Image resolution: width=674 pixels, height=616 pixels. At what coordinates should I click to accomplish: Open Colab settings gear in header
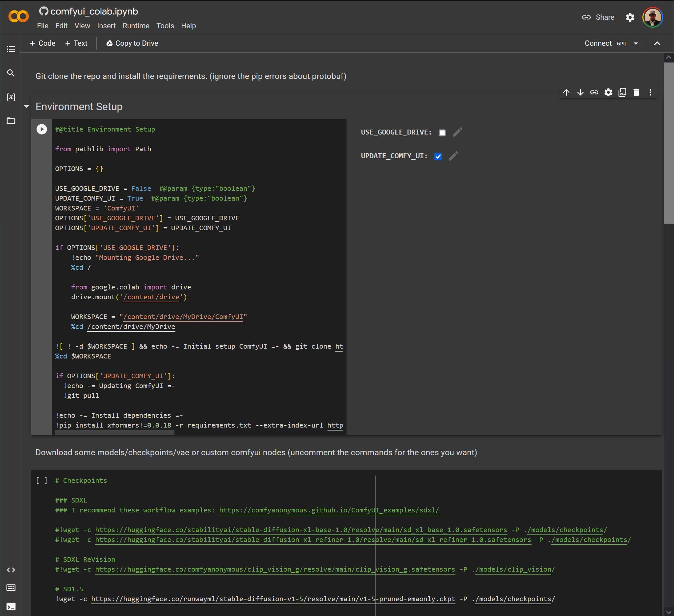pos(630,17)
